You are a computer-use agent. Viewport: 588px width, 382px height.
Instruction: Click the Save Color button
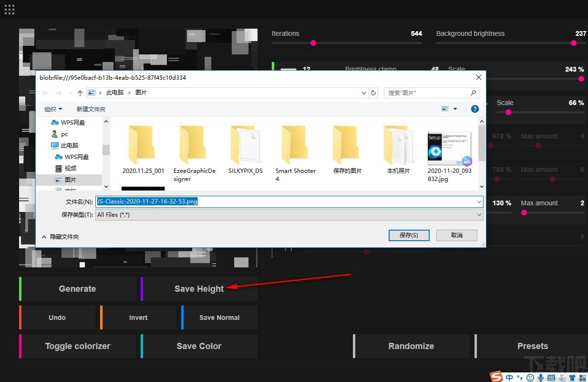199,346
